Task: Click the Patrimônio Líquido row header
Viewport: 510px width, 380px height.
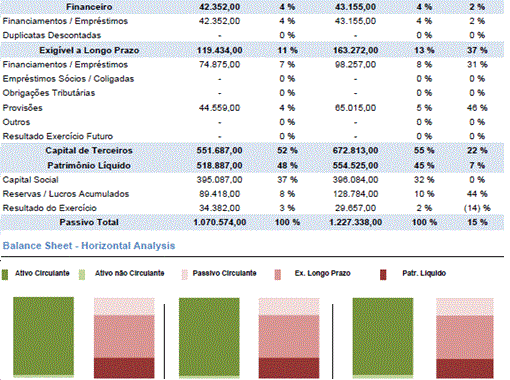Action: [89, 165]
